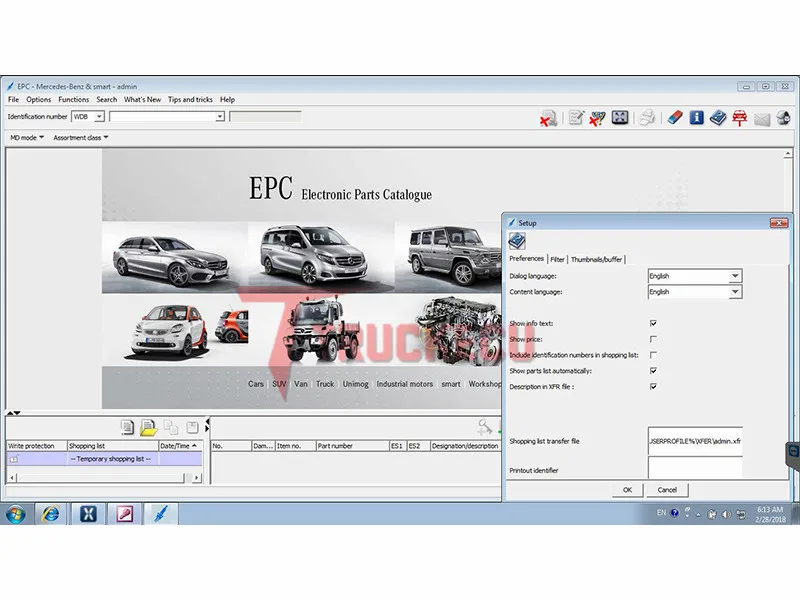Image resolution: width=800 pixels, height=600 pixels.
Task: Click the Cars link on EPC banner
Action: pyautogui.click(x=256, y=384)
